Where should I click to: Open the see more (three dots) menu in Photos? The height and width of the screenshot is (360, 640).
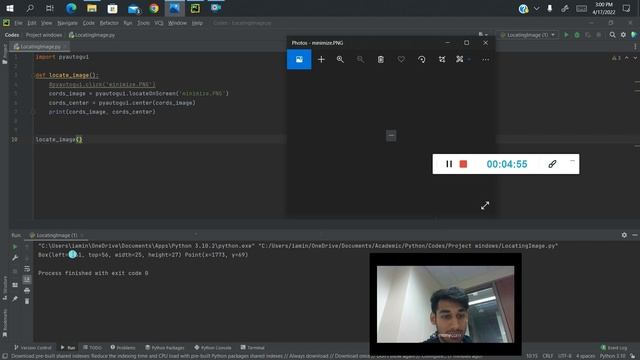[x=485, y=60]
